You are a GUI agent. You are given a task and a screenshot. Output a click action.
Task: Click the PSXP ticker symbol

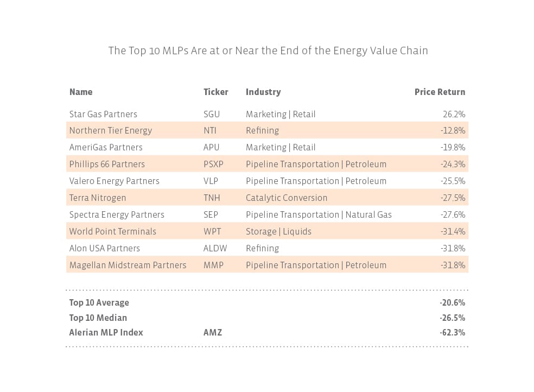click(x=213, y=165)
